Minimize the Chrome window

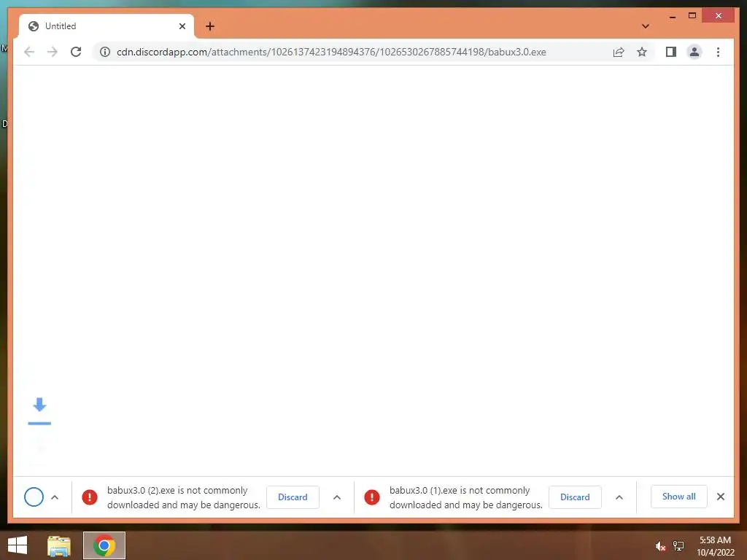673,16
